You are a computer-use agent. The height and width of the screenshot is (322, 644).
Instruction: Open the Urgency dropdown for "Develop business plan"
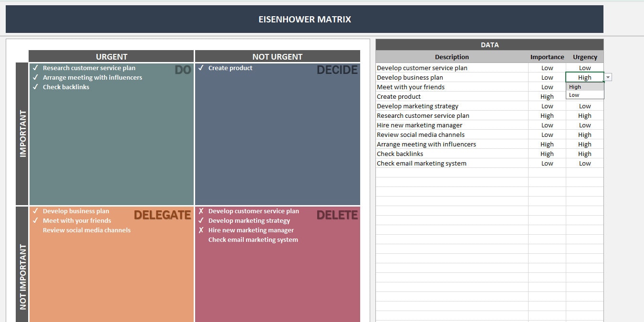608,77
